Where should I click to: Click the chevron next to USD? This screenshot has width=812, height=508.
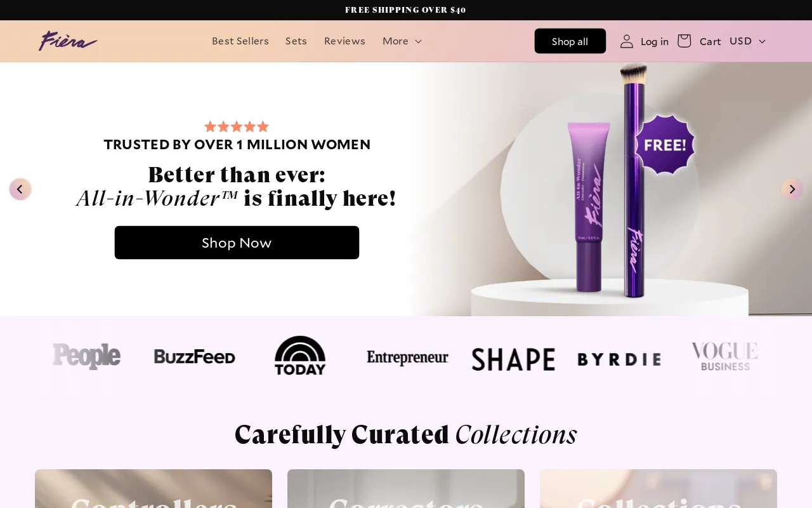[x=762, y=41]
